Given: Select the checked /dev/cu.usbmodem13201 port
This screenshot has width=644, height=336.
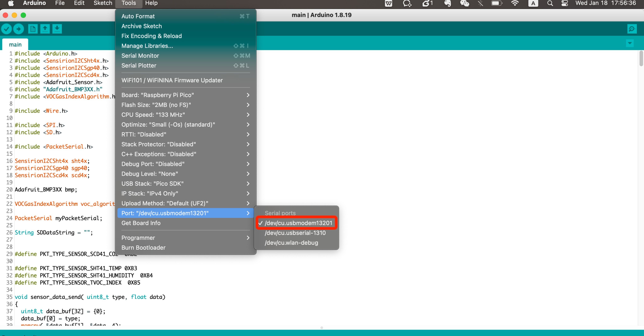Looking at the screenshot, I should click(296, 223).
